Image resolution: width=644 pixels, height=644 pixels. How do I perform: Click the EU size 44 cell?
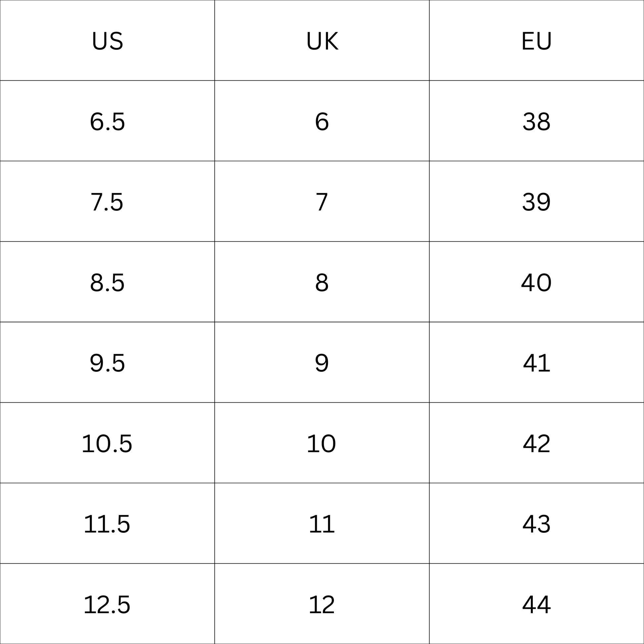[537, 604]
